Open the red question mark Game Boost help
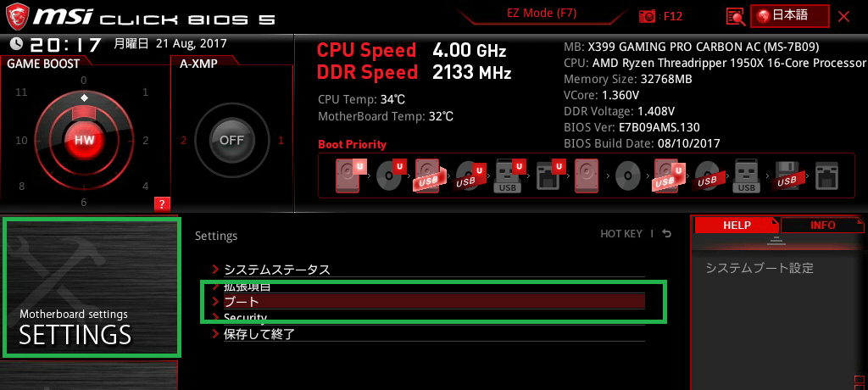The image size is (868, 390). coord(161,204)
